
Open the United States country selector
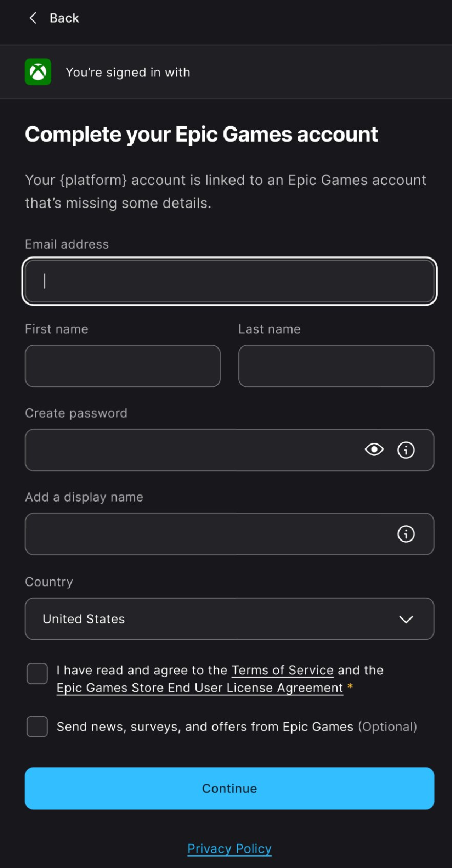tap(205, 619)
